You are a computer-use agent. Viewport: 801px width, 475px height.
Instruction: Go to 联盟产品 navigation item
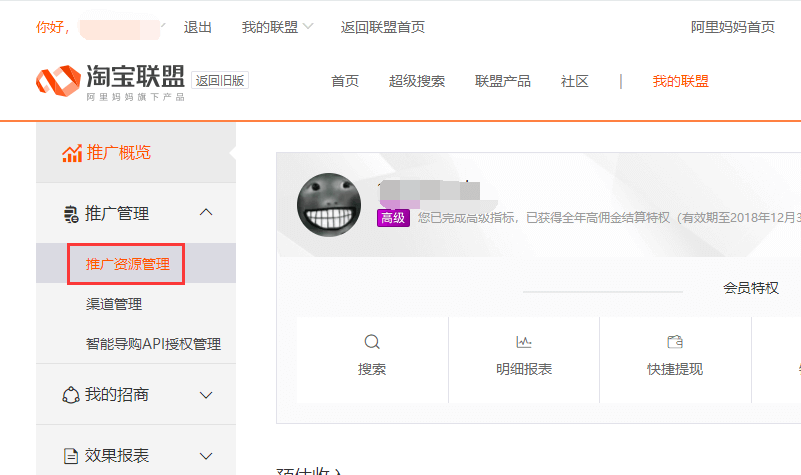pos(503,81)
